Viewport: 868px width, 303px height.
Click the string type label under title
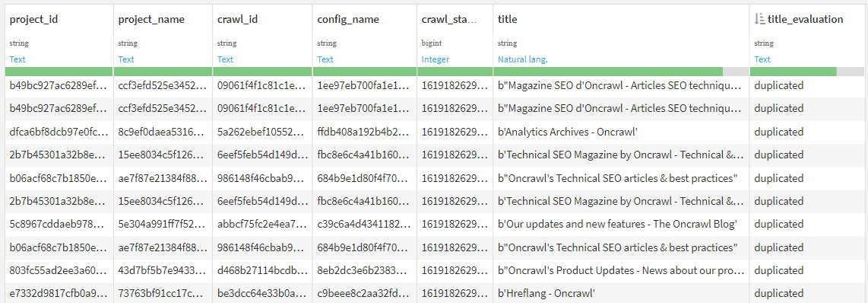pyautogui.click(x=506, y=43)
